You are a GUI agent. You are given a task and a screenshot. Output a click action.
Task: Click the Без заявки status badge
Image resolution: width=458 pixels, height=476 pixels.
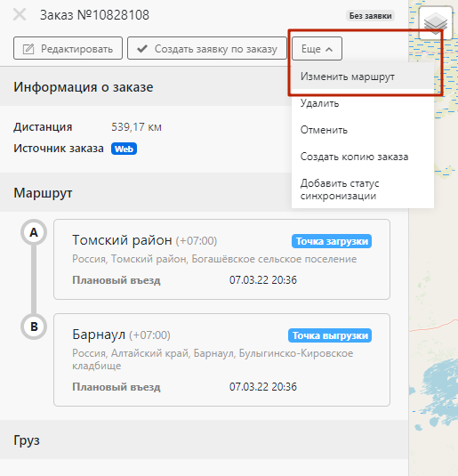[370, 15]
